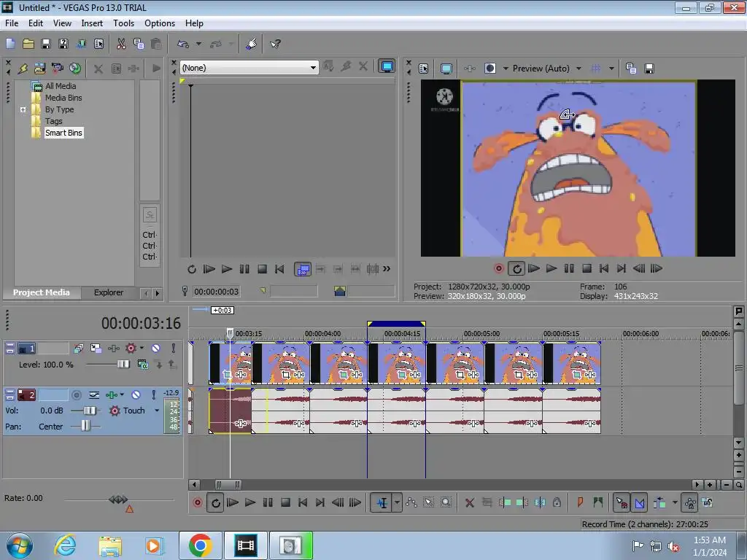Expand more Trimmer buttons with the chevron
The height and width of the screenshot is (560, 747).
(387, 269)
